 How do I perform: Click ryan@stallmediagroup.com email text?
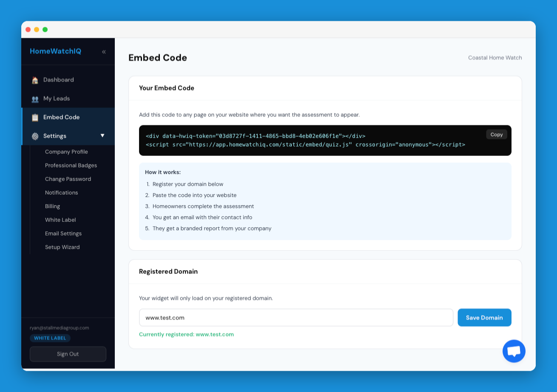(x=59, y=328)
